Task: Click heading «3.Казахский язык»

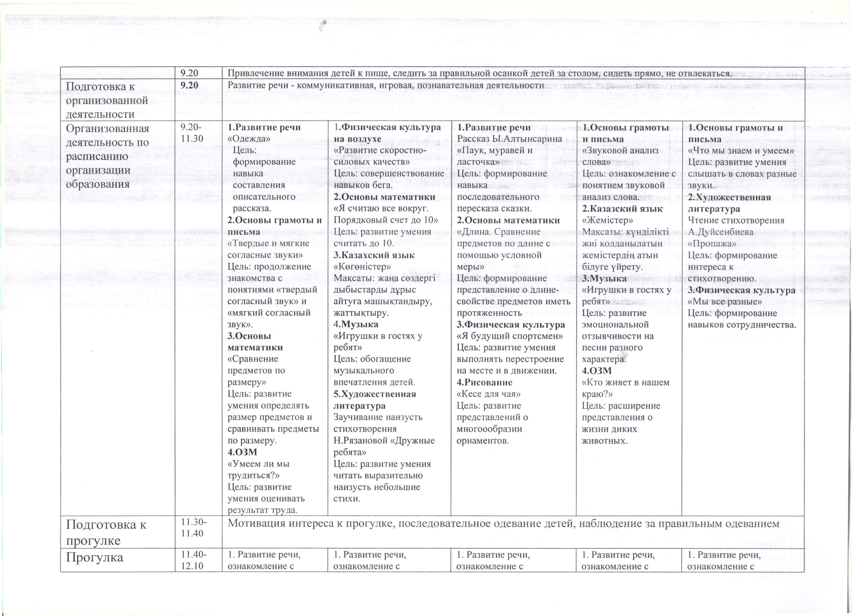Action: click(374, 255)
